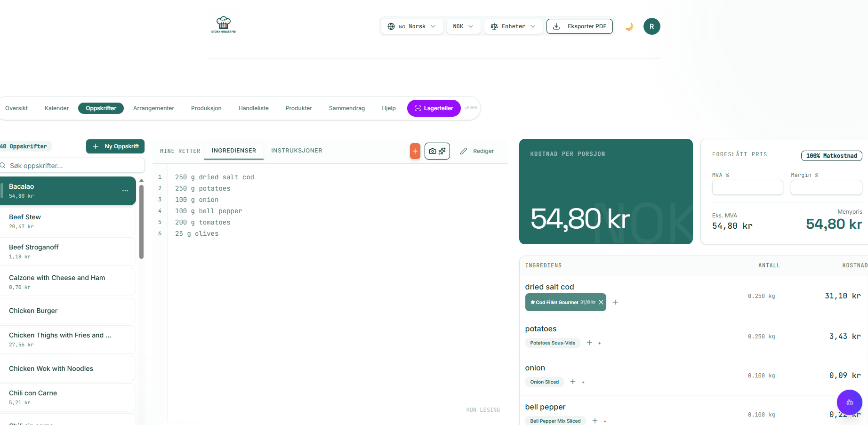Click the Kitchen Manager Pro logo
Image resolution: width=868 pixels, height=425 pixels.
tap(224, 24)
